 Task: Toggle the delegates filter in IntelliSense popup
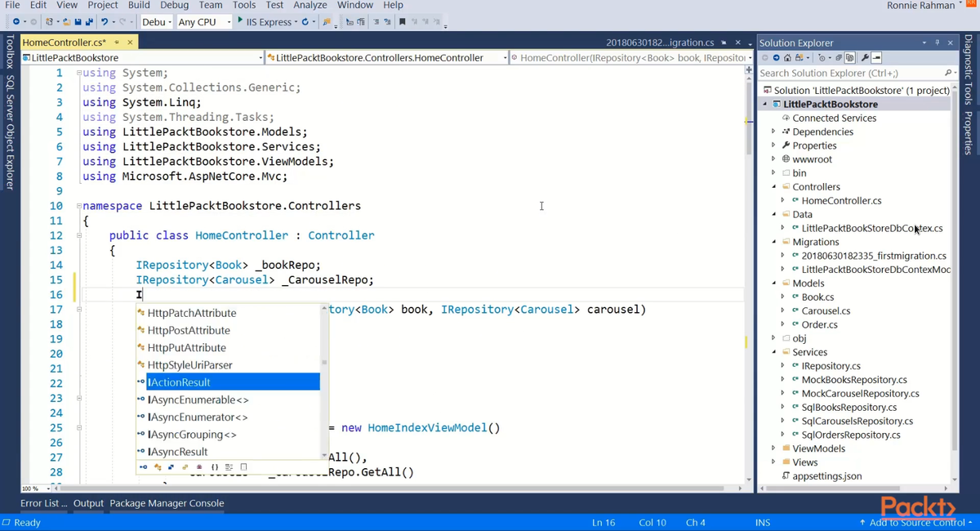coord(199,467)
